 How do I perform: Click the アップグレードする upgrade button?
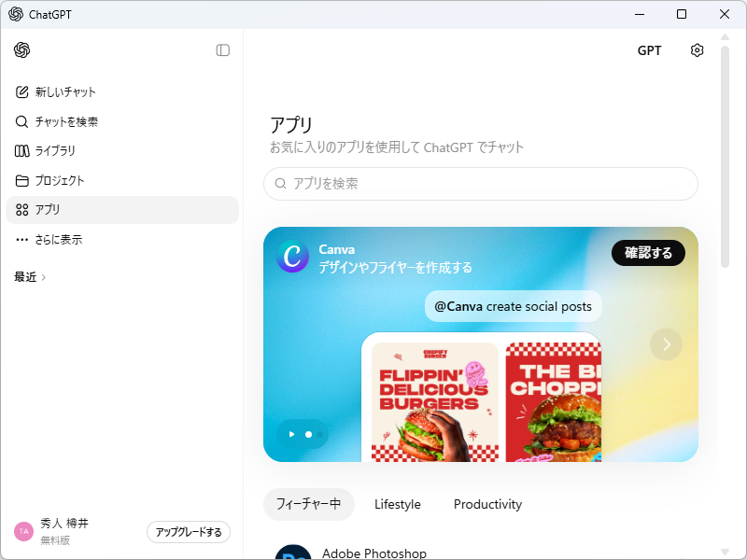click(189, 532)
